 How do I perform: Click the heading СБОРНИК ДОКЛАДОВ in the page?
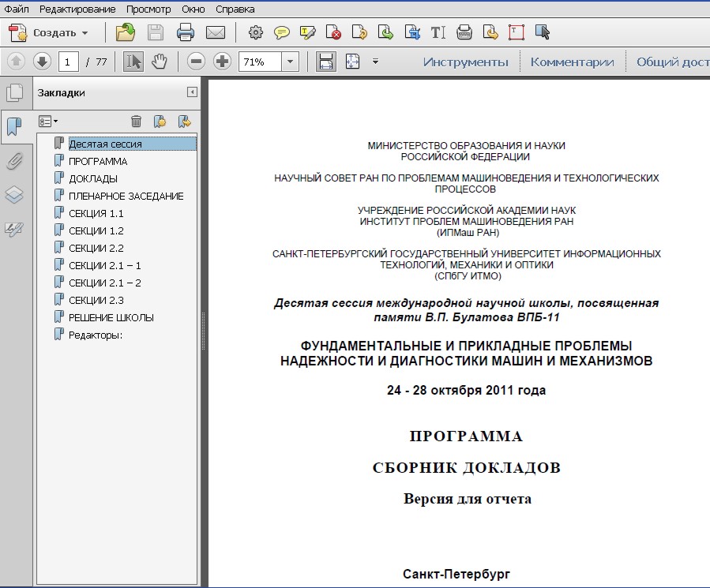click(x=467, y=467)
